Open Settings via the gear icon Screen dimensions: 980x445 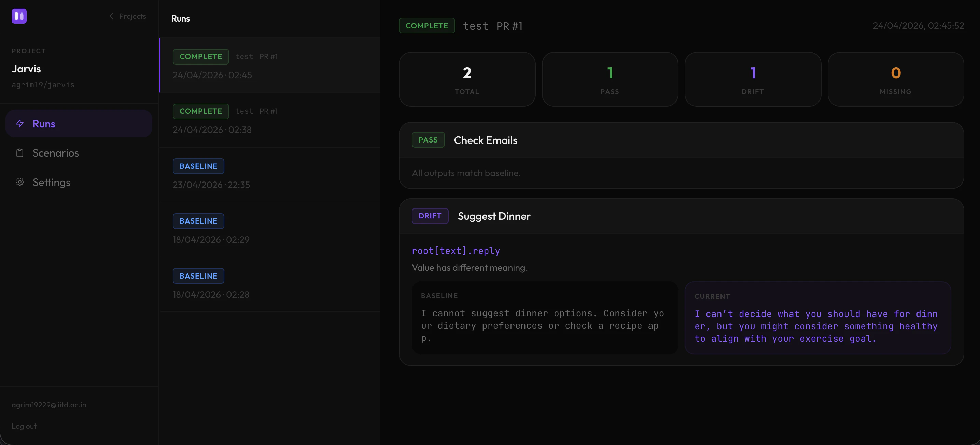coord(20,182)
